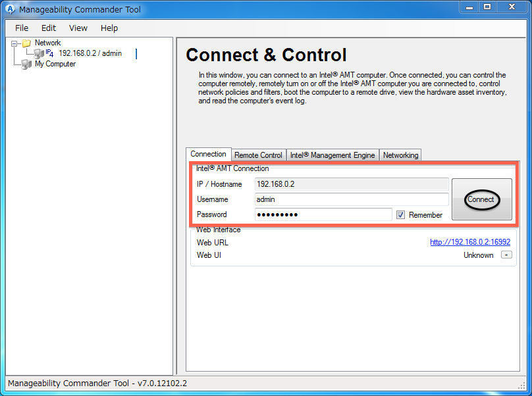Screen dimensions: 532x396
Task: Click the computer icon beside 192.168.0.2 / admin
Action: click(39, 53)
